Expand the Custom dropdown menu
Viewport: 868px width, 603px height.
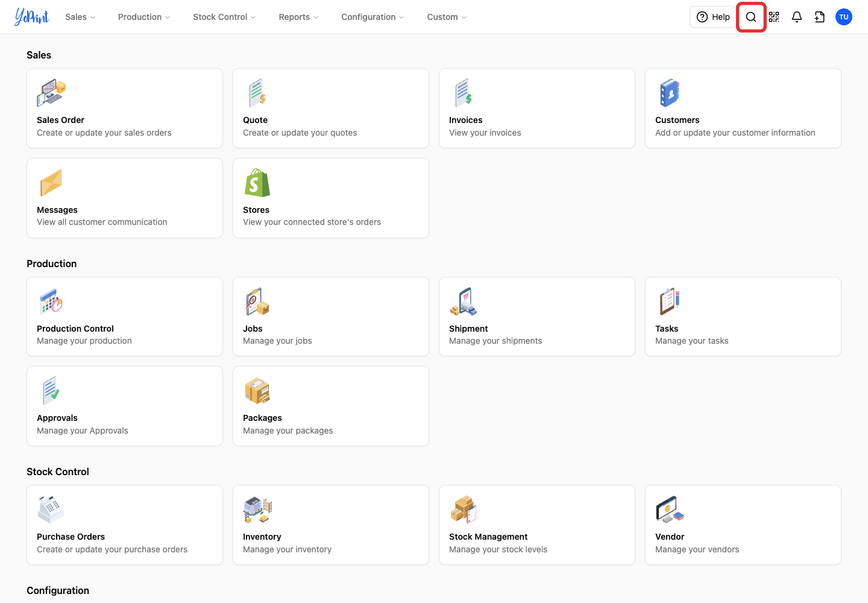pyautogui.click(x=447, y=17)
